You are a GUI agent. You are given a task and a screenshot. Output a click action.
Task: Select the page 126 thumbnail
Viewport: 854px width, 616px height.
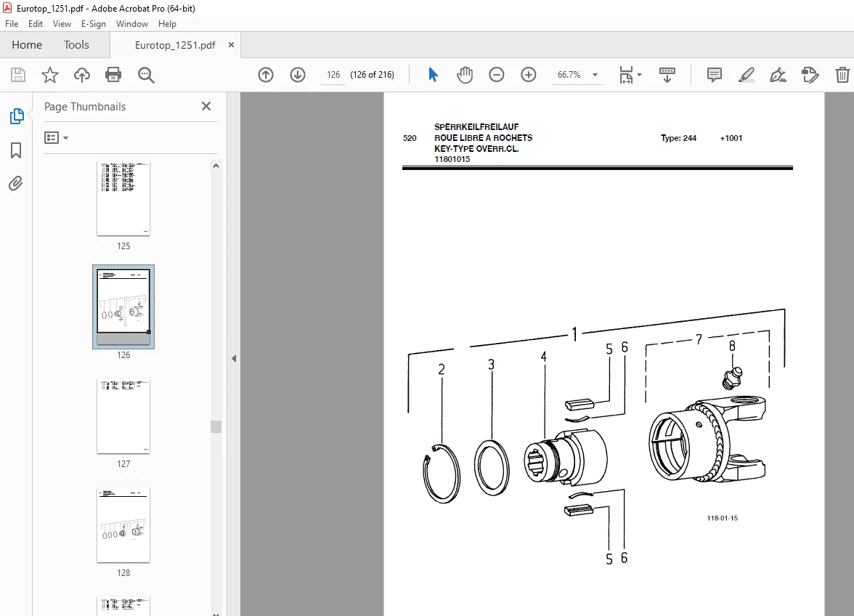click(123, 307)
